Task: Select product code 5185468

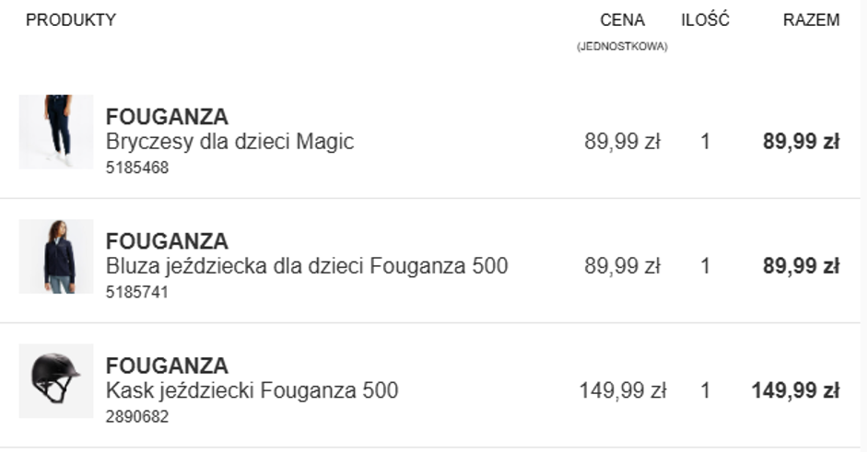Action: pyautogui.click(x=137, y=168)
